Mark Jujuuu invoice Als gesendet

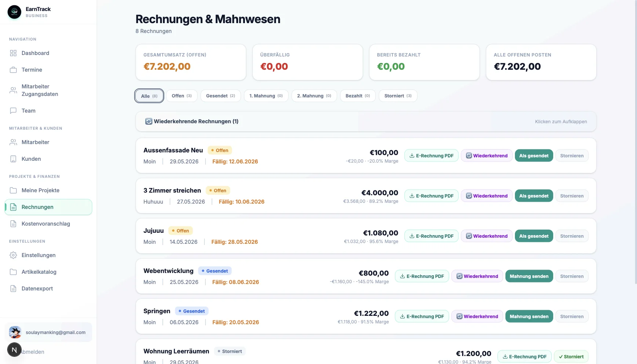pos(534,236)
